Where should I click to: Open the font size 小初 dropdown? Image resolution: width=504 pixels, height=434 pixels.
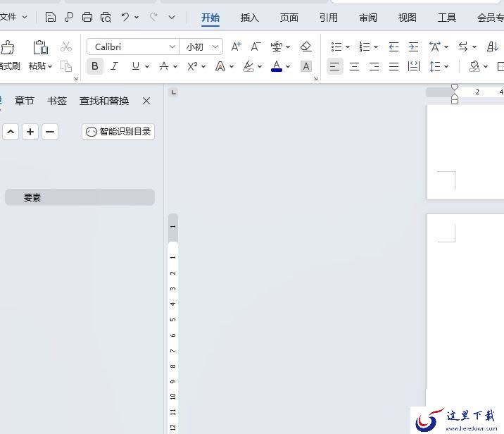coord(215,47)
